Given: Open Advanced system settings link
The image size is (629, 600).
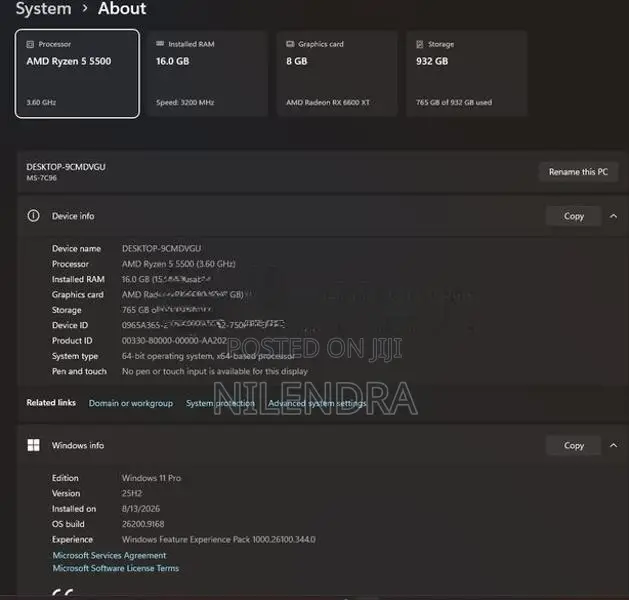Looking at the screenshot, I should coord(317,403).
